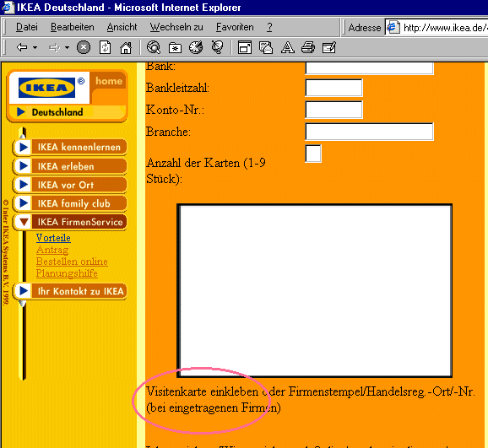Open the Datei menu
The height and width of the screenshot is (448, 488).
coord(27,27)
